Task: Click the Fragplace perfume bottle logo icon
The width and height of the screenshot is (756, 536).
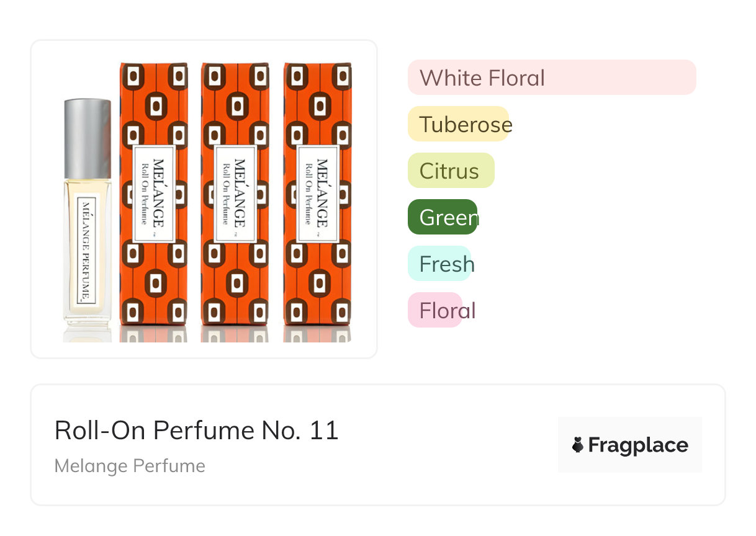Action: coord(578,445)
